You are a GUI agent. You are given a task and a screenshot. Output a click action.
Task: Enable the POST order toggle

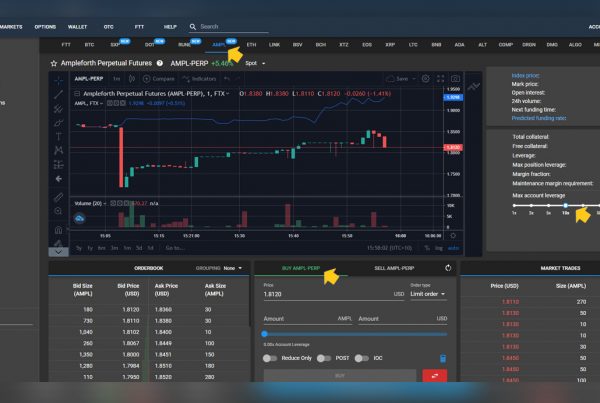[x=323, y=357]
